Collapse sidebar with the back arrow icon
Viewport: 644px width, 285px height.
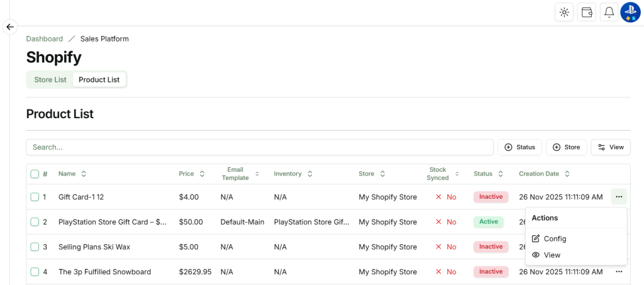point(9,27)
